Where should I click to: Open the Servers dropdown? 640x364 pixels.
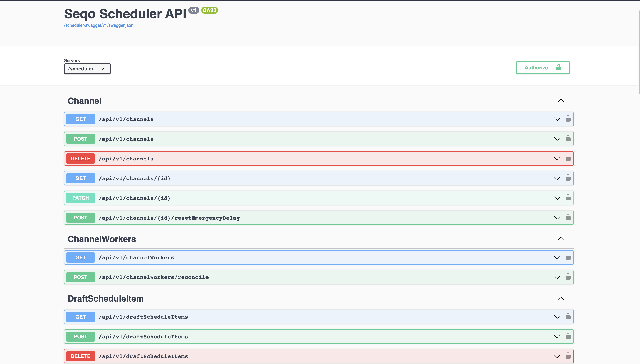coord(87,68)
